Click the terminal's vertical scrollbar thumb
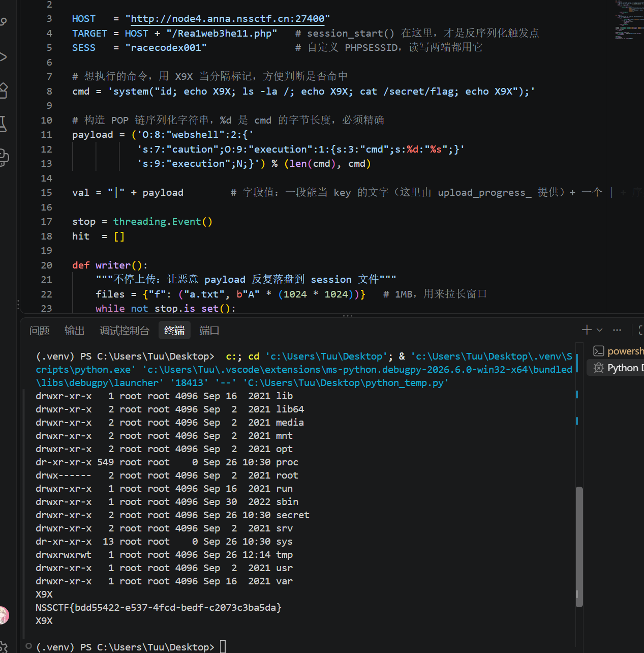The image size is (644, 653). (579, 547)
